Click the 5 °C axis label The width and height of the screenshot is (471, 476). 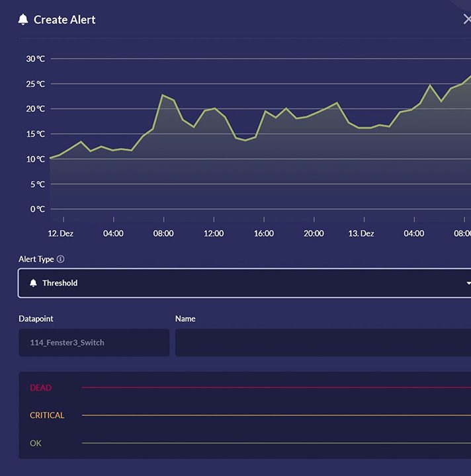pyautogui.click(x=38, y=184)
